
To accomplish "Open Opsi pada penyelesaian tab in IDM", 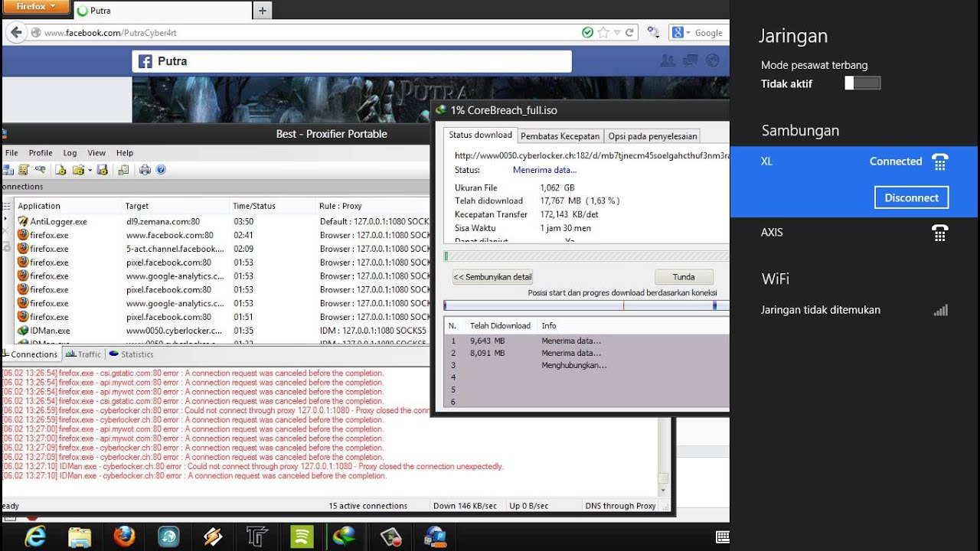I will click(x=652, y=136).
